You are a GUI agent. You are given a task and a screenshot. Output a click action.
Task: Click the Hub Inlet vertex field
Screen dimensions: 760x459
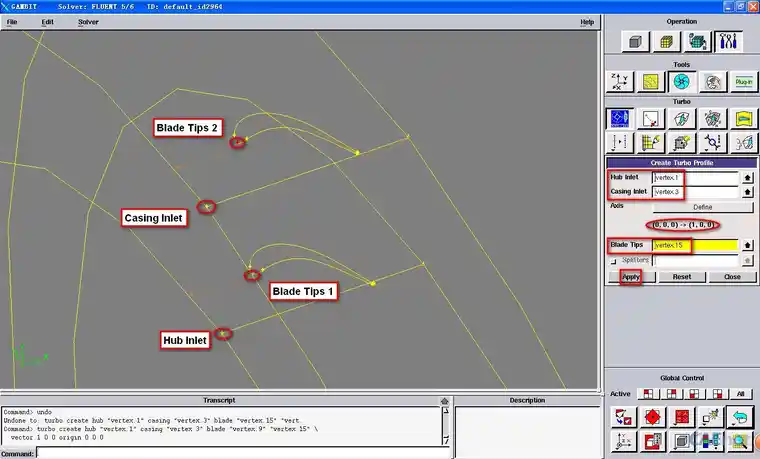[x=695, y=177]
